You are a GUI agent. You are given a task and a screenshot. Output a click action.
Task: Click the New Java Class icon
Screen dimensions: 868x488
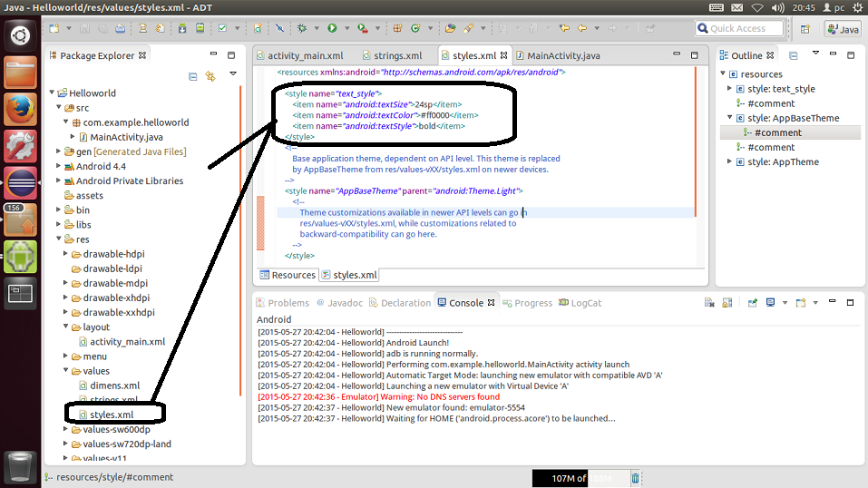click(x=415, y=28)
